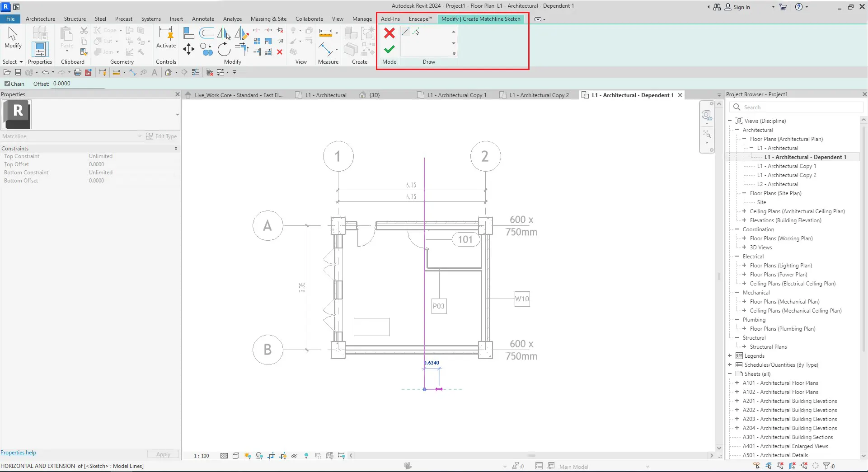Select the Pick Lines draw tool

tap(416, 31)
